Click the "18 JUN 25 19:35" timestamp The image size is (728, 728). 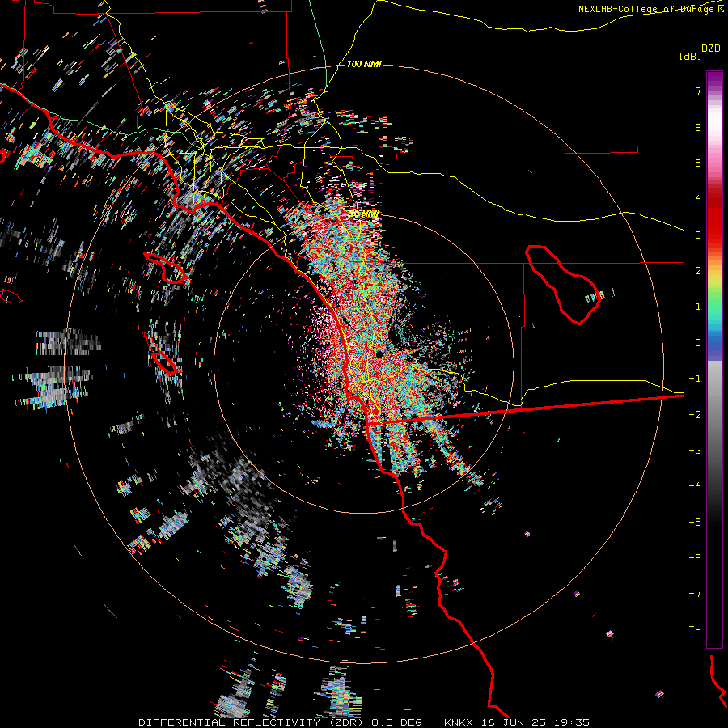pos(535,722)
